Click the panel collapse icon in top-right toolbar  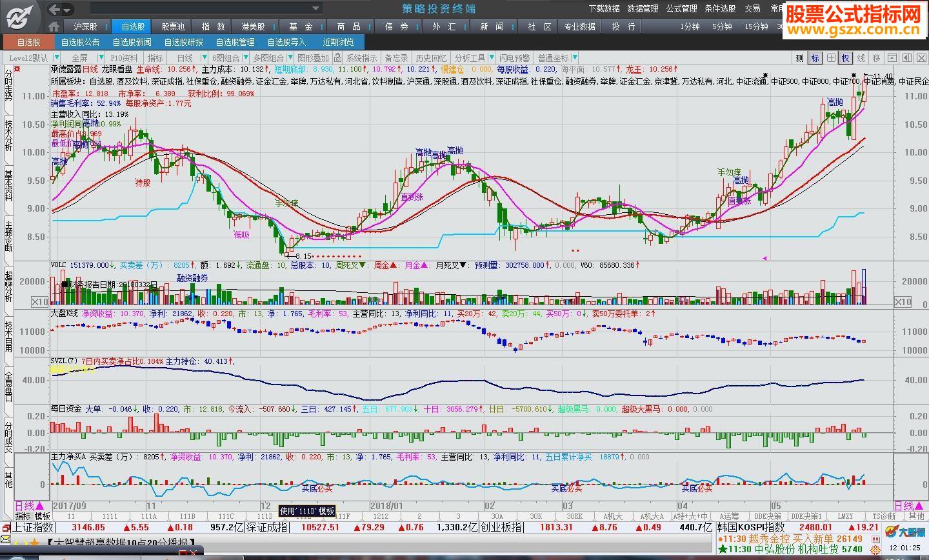coord(892,58)
